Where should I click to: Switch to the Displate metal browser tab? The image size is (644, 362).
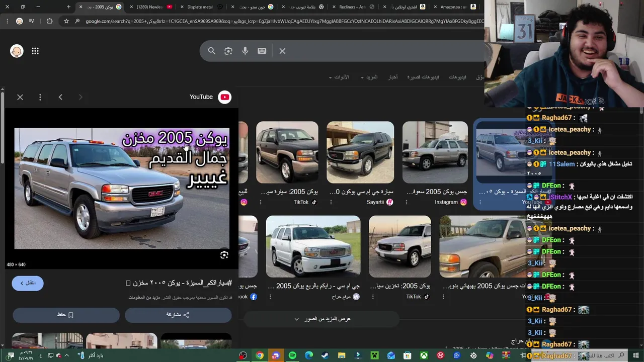click(202, 7)
